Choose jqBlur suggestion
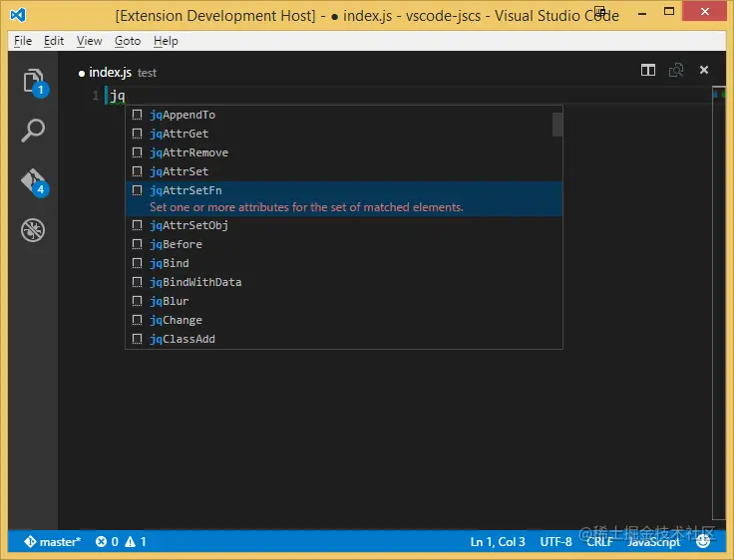The width and height of the screenshot is (734, 560). (x=344, y=301)
